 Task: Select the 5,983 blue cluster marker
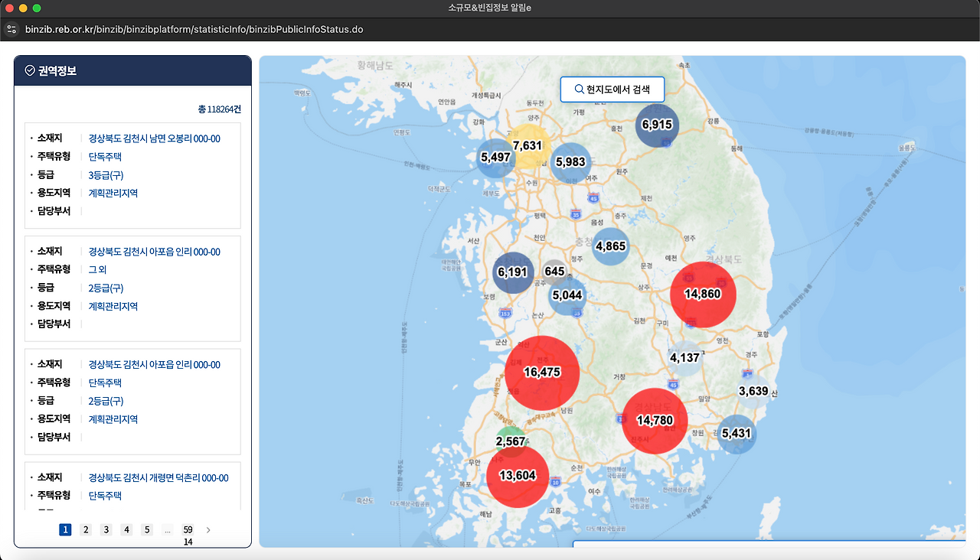(x=570, y=162)
